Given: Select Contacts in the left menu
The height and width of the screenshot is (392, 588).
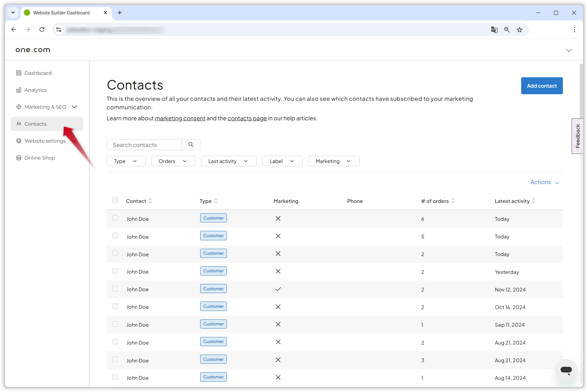Looking at the screenshot, I should point(35,124).
